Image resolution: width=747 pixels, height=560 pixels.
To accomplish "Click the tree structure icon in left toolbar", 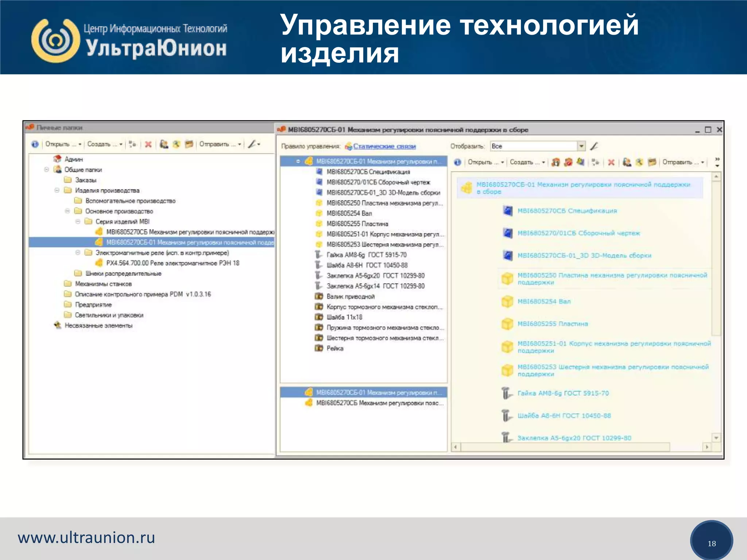I will [132, 144].
